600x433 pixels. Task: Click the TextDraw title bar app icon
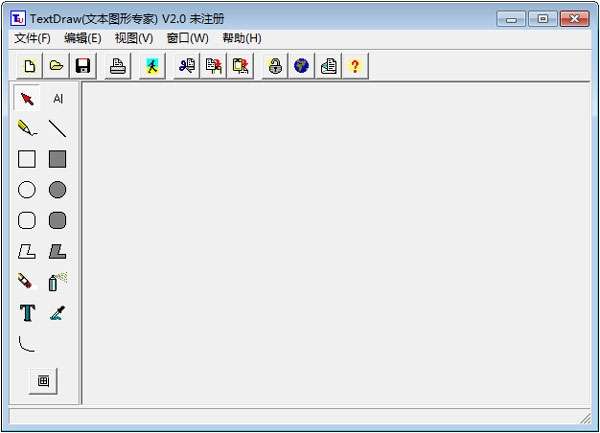18,18
